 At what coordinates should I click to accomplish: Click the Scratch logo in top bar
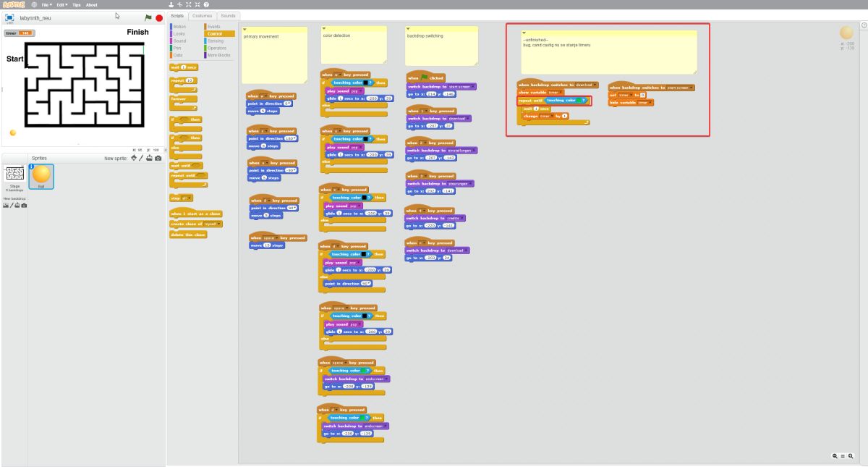(14, 4)
